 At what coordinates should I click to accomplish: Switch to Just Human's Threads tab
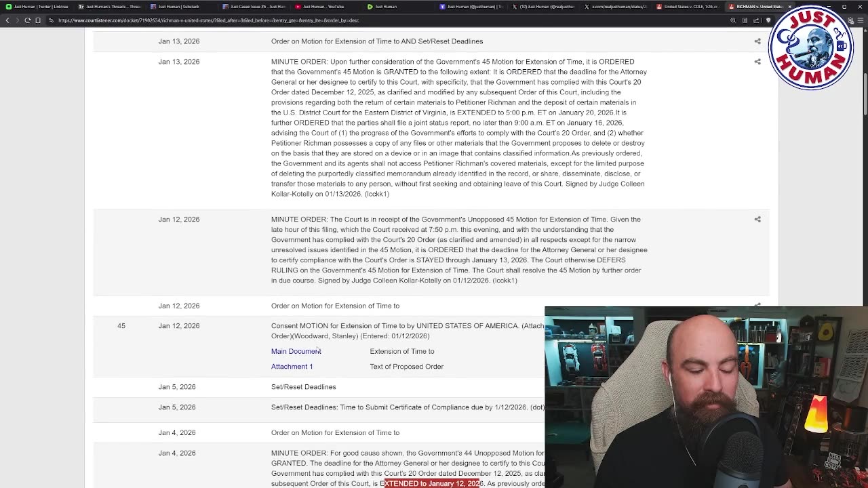point(108,7)
